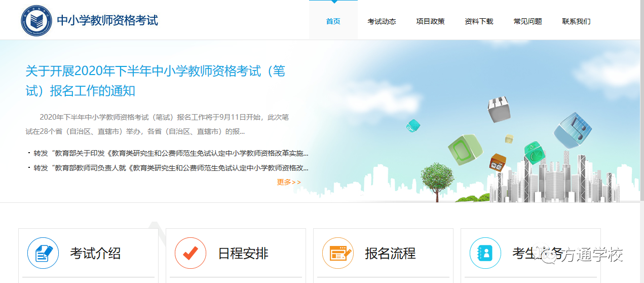Open second news item about 教育部教师司负责人

click(x=171, y=168)
